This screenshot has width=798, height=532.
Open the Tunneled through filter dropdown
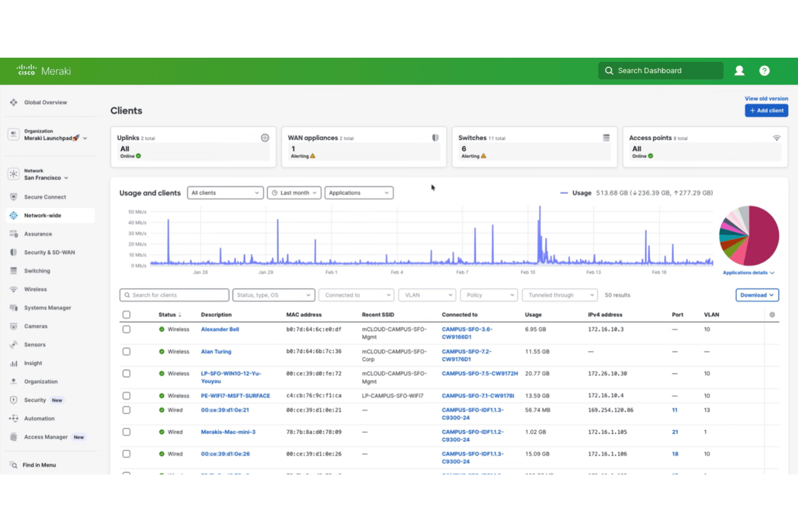[x=560, y=295]
